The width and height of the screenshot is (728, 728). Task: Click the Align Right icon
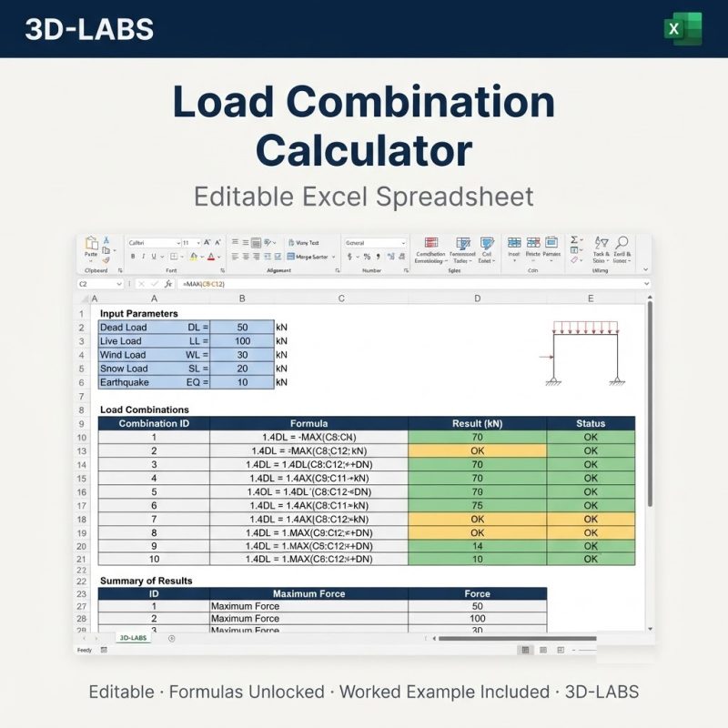tap(256, 257)
